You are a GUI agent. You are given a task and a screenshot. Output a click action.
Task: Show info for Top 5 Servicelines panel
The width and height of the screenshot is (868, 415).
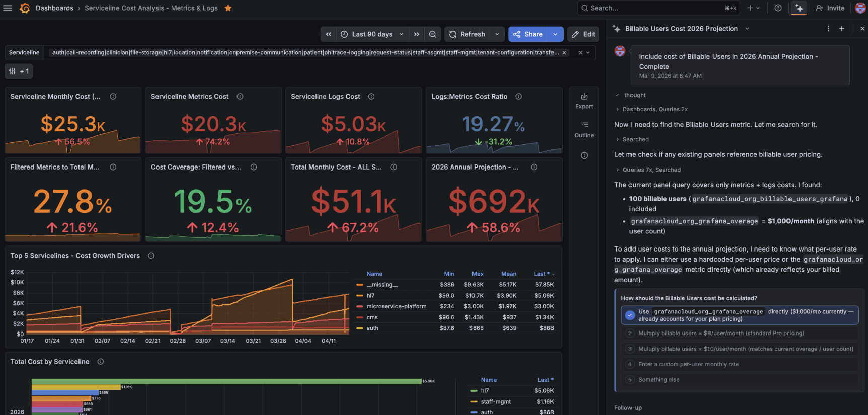tap(151, 256)
